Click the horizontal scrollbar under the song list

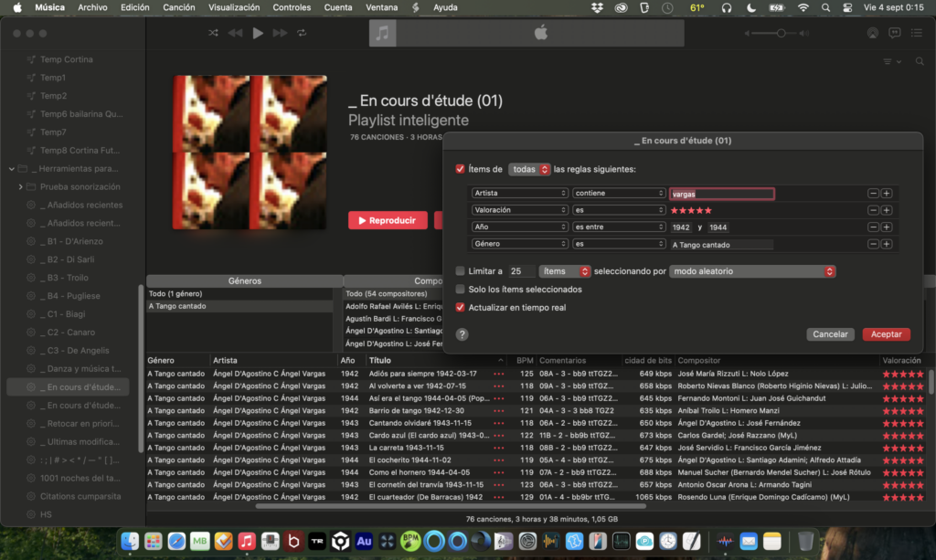pyautogui.click(x=451, y=506)
